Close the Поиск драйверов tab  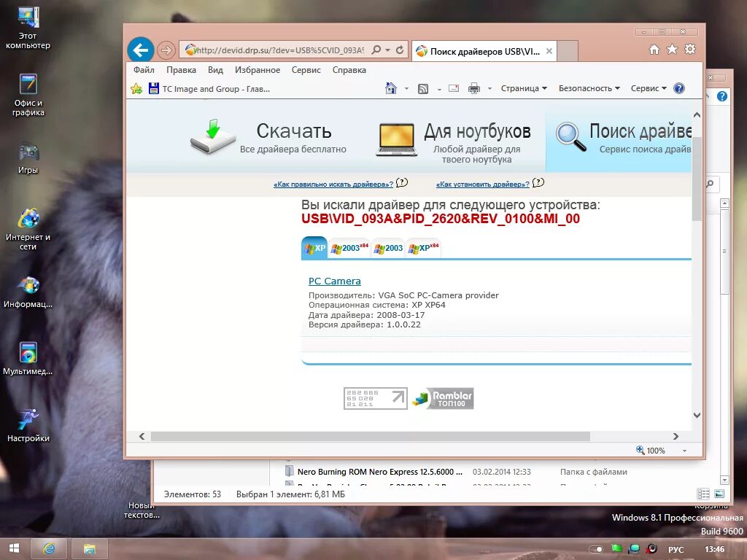pos(549,52)
